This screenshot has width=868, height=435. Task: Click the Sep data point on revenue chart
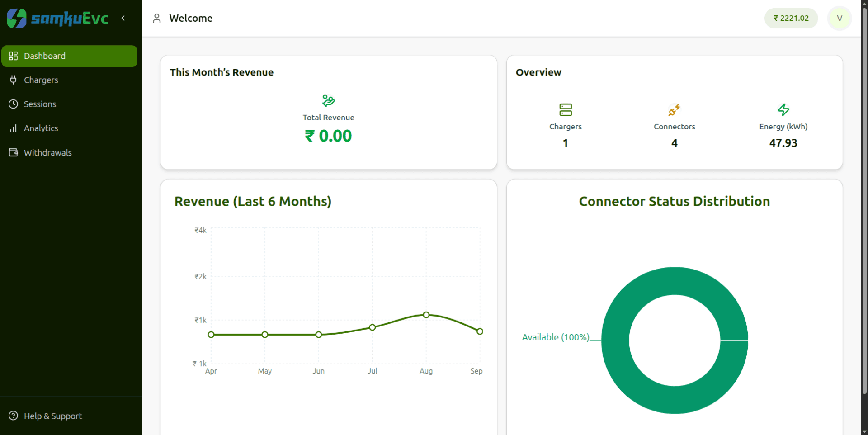480,331
